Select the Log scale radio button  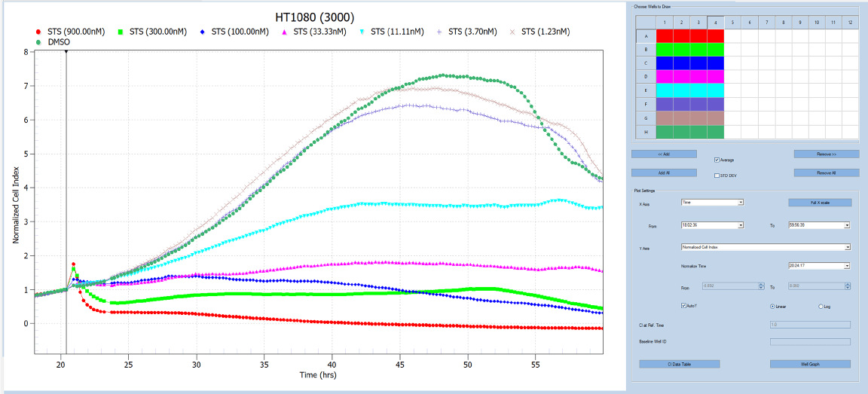[821, 306]
